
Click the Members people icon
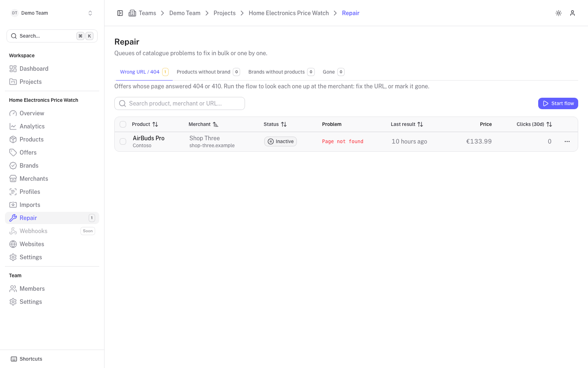coord(13,289)
